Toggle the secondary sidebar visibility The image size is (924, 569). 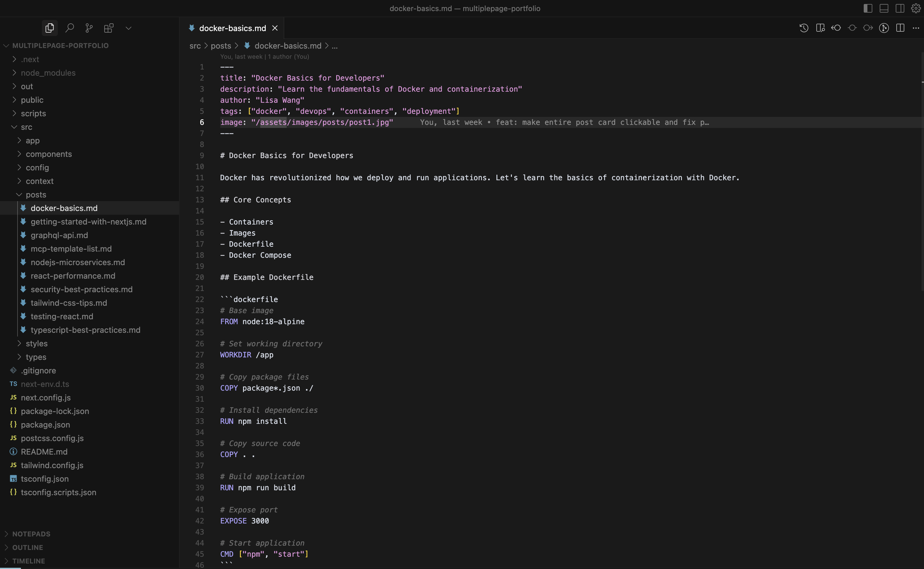[900, 8]
